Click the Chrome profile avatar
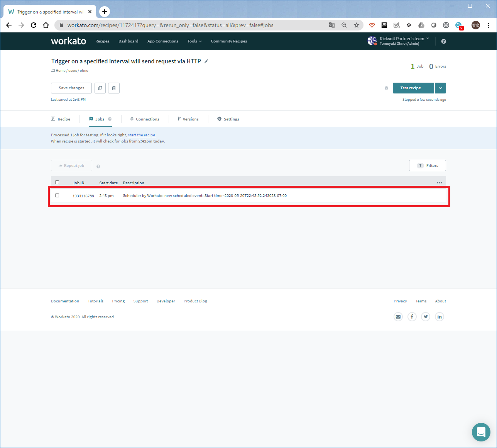 [x=476, y=25]
